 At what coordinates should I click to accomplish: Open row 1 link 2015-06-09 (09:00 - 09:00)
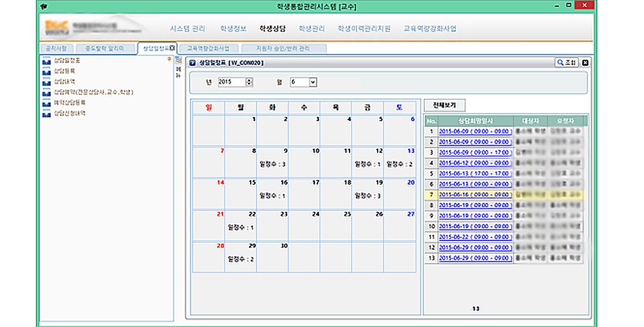point(475,131)
